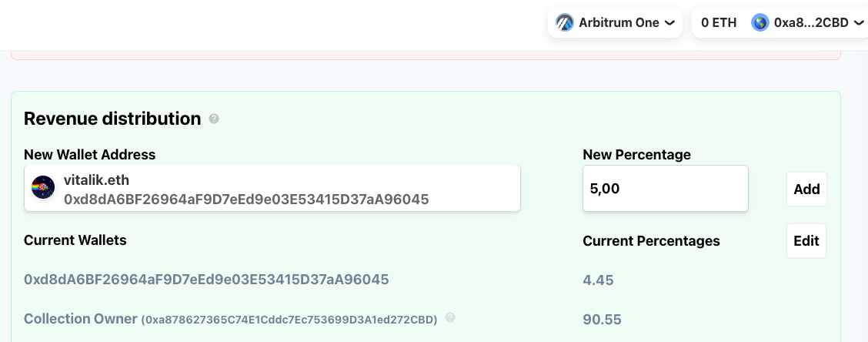Click the help icon beside Collection Owner

pyautogui.click(x=449, y=317)
